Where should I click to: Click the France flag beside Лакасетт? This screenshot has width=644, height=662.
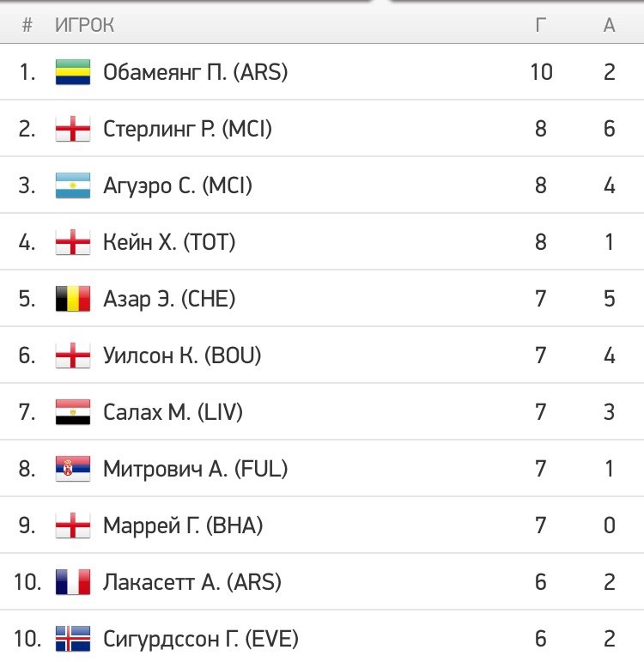point(73,582)
